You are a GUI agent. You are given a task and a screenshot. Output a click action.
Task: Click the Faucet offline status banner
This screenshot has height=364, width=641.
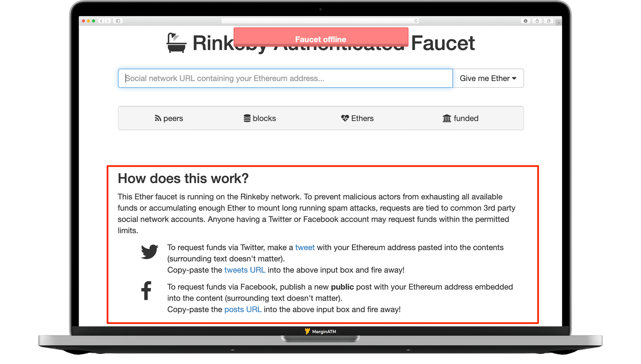click(320, 39)
